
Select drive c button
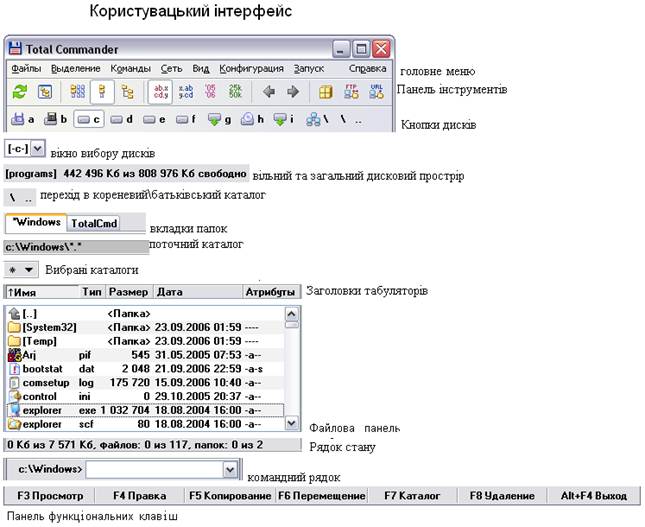click(89, 119)
